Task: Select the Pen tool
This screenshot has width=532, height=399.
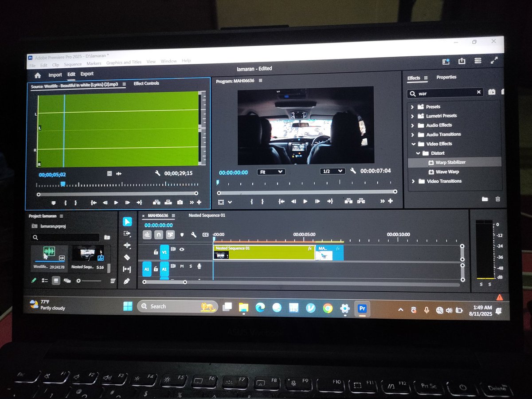Action: (x=127, y=281)
